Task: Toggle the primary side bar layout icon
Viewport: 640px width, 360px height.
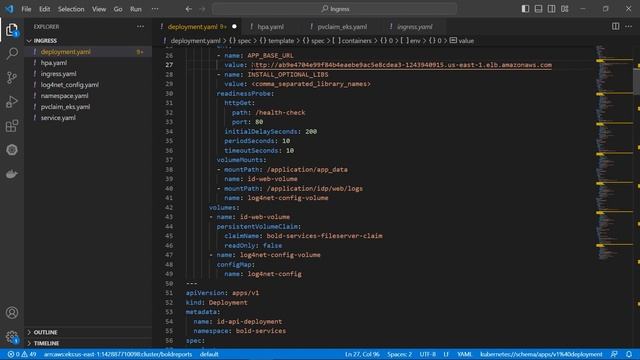Action: click(525, 9)
